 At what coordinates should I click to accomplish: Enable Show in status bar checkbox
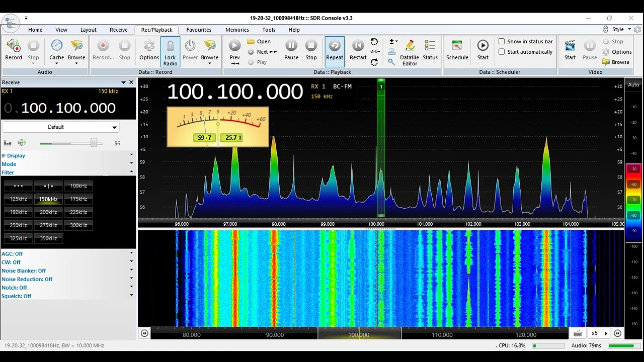pyautogui.click(x=502, y=42)
